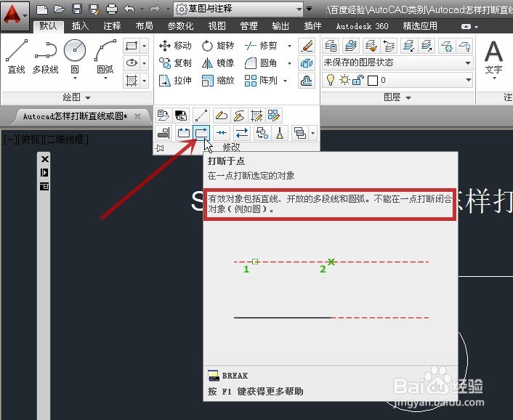Click the explode tool icon
The image size is (513, 420).
[x=307, y=63]
